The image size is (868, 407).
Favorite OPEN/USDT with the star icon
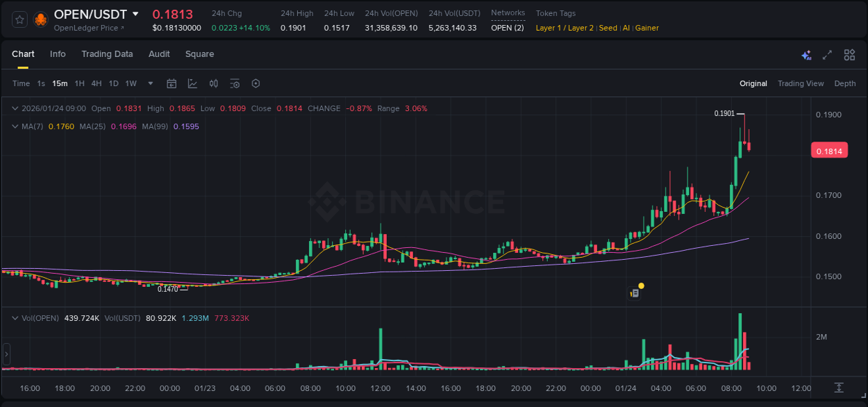(x=19, y=19)
